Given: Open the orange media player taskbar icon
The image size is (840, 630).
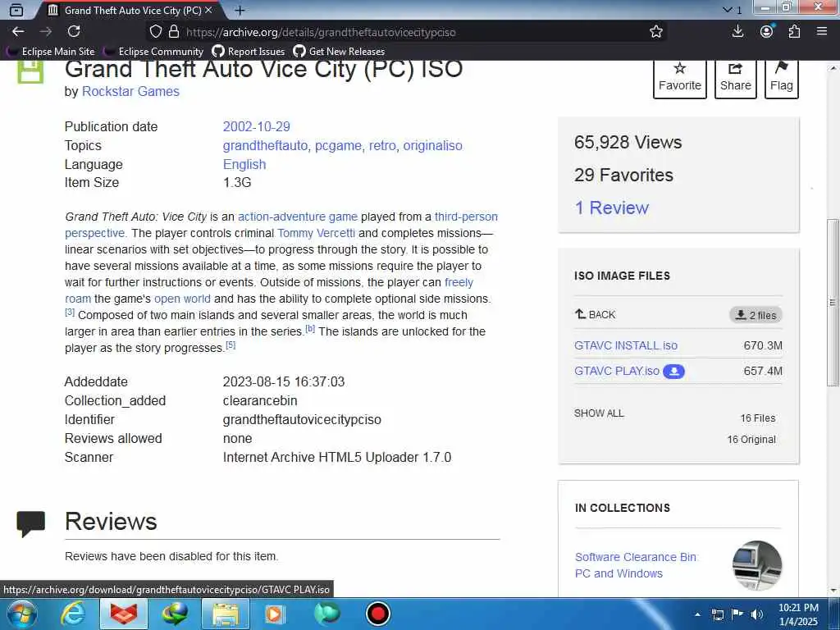Looking at the screenshot, I should coord(275,614).
